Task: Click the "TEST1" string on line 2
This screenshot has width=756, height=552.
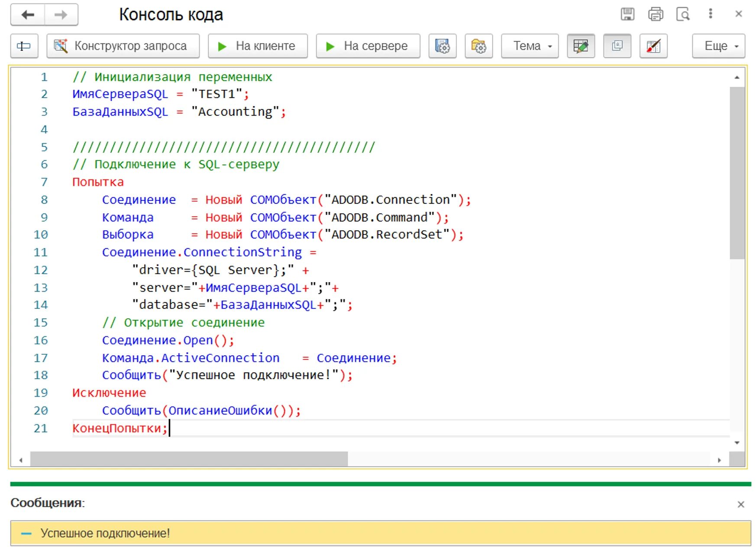Action: (216, 94)
